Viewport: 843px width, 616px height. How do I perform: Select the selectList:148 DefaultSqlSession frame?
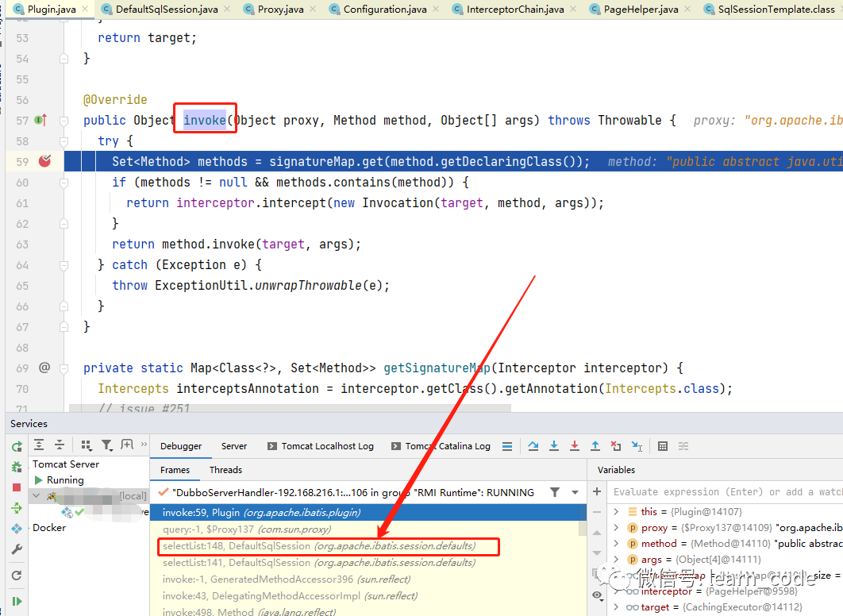tap(318, 546)
